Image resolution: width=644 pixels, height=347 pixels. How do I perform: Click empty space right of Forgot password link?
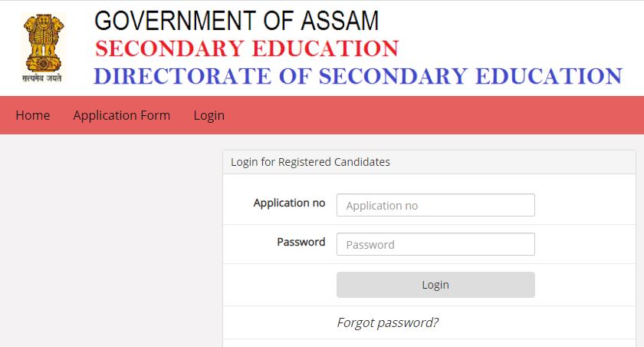[537, 322]
